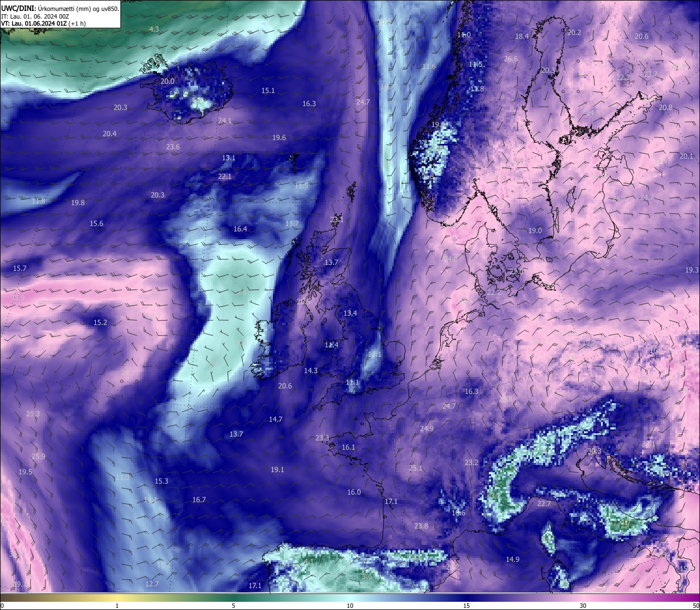Click the 20.0 value over Iceland
The width and height of the screenshot is (700, 610).
pyautogui.click(x=167, y=81)
